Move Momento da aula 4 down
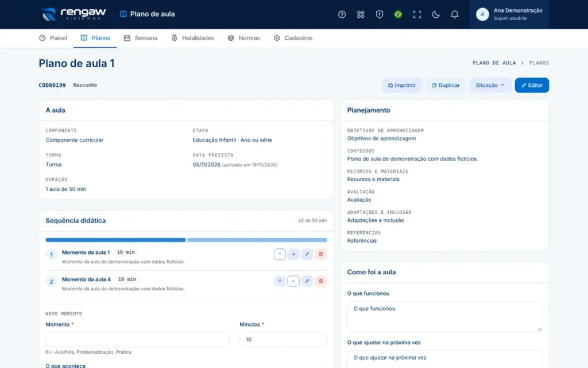Screen dimensions: 588x368 293,281
